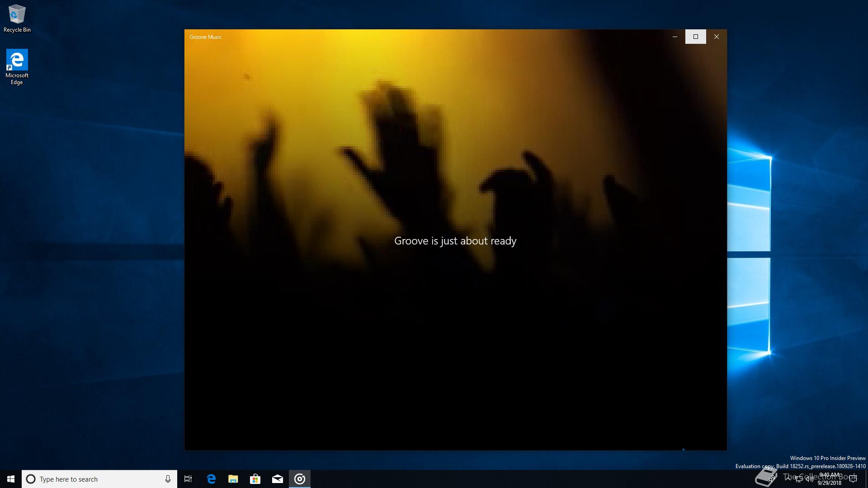Expand the hidden system tray icons chevron
The height and width of the screenshot is (488, 868).
click(788, 479)
